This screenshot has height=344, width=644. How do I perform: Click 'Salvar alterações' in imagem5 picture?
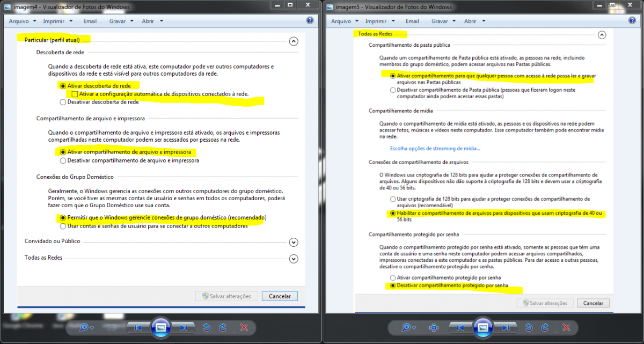[x=545, y=303]
